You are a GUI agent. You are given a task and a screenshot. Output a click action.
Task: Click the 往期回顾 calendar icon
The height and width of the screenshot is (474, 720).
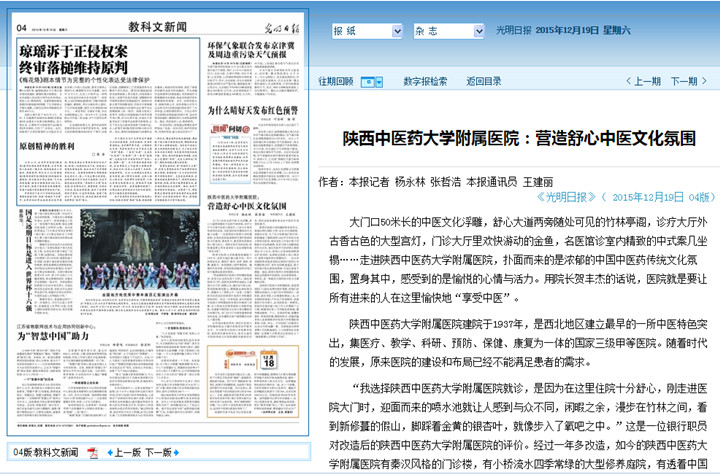(x=368, y=82)
